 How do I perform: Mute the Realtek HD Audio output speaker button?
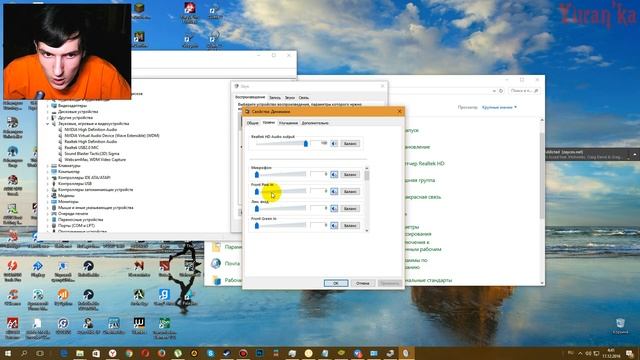(x=334, y=144)
